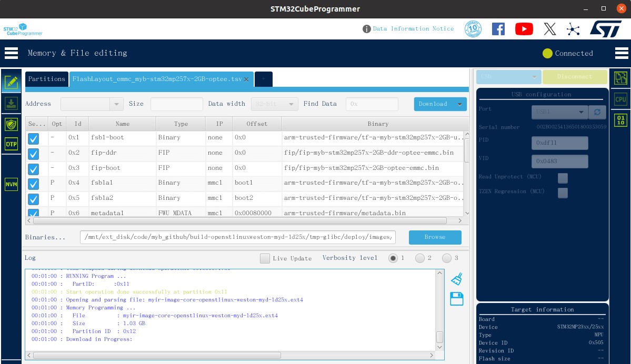Open the Erasing & Programming download icon
This screenshot has height=364, width=631.
[x=11, y=104]
